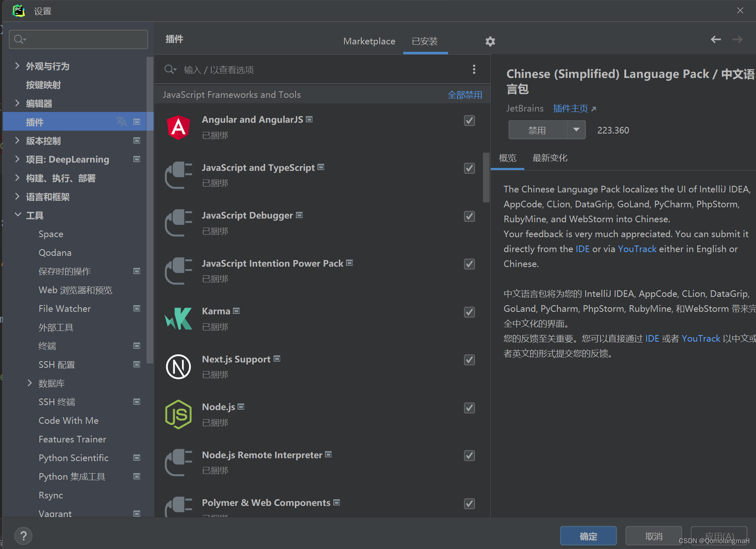
Task: Select 按键映射 in settings tree
Action: coord(44,85)
